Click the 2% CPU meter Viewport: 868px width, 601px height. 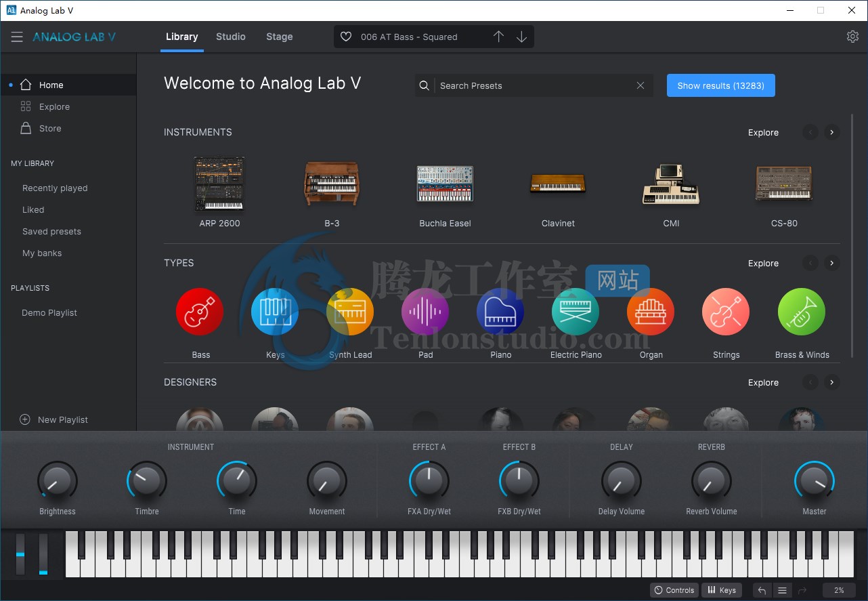839,590
